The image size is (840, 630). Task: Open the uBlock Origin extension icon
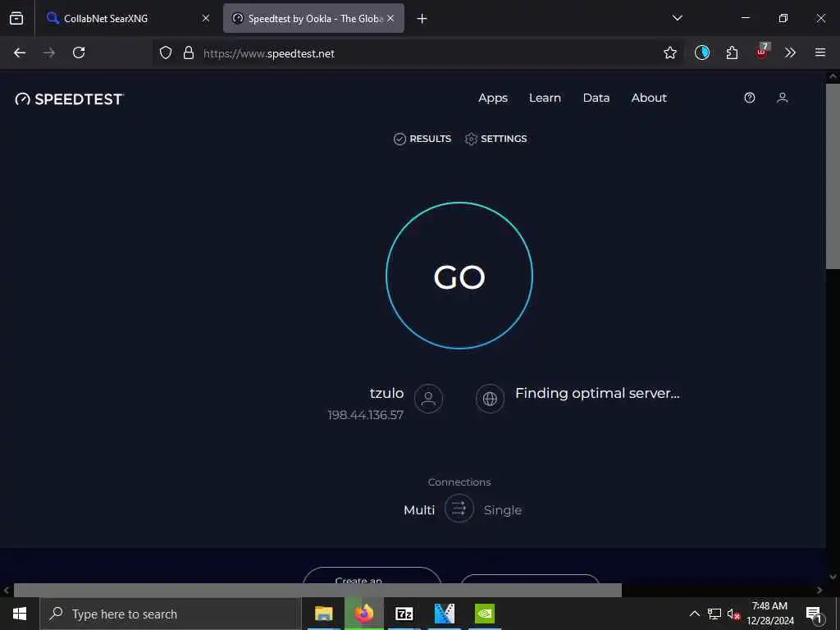pyautogui.click(x=761, y=52)
